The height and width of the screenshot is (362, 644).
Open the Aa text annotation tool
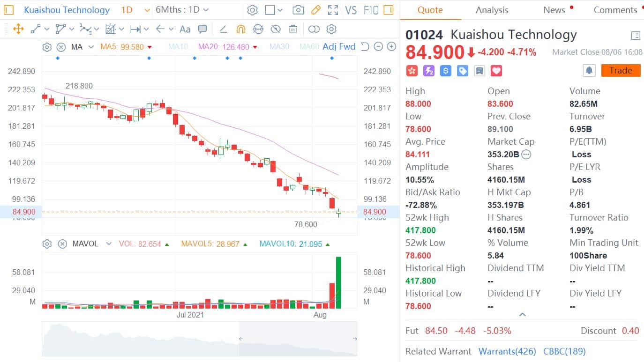(x=185, y=29)
